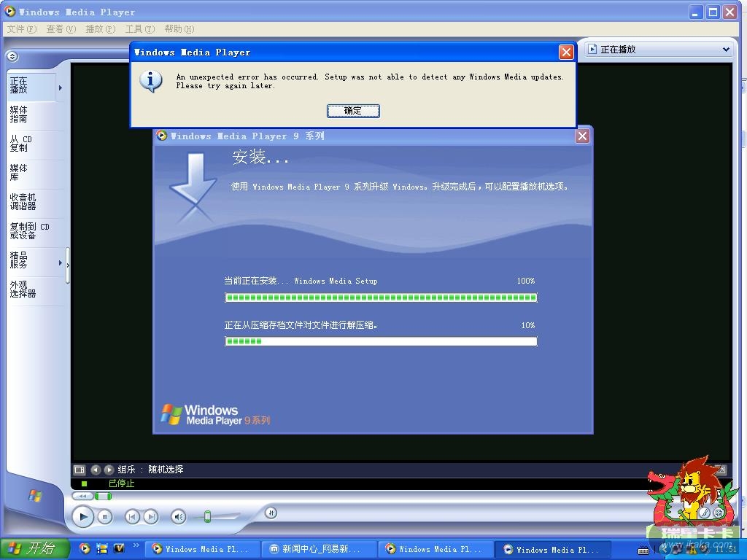Open the 文件(F) menu
Screen dimensions: 747x560
pyautogui.click(x=21, y=29)
